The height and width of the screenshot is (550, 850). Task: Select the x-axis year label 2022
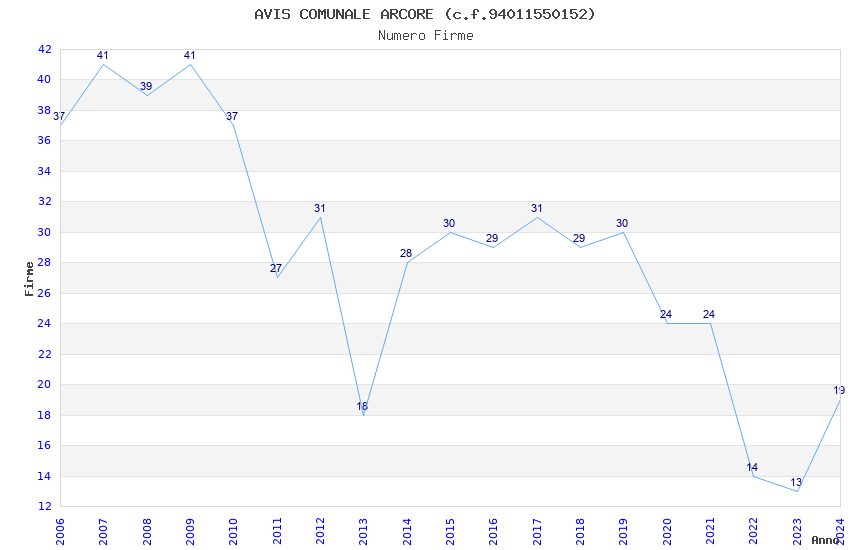pyautogui.click(x=754, y=532)
